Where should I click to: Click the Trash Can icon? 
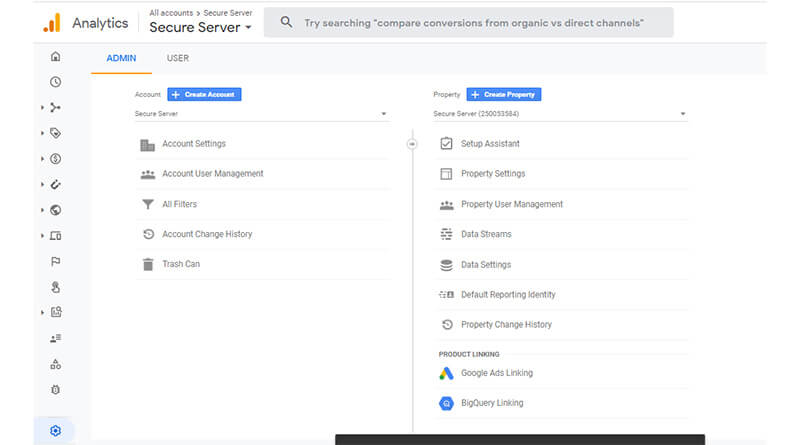(148, 264)
